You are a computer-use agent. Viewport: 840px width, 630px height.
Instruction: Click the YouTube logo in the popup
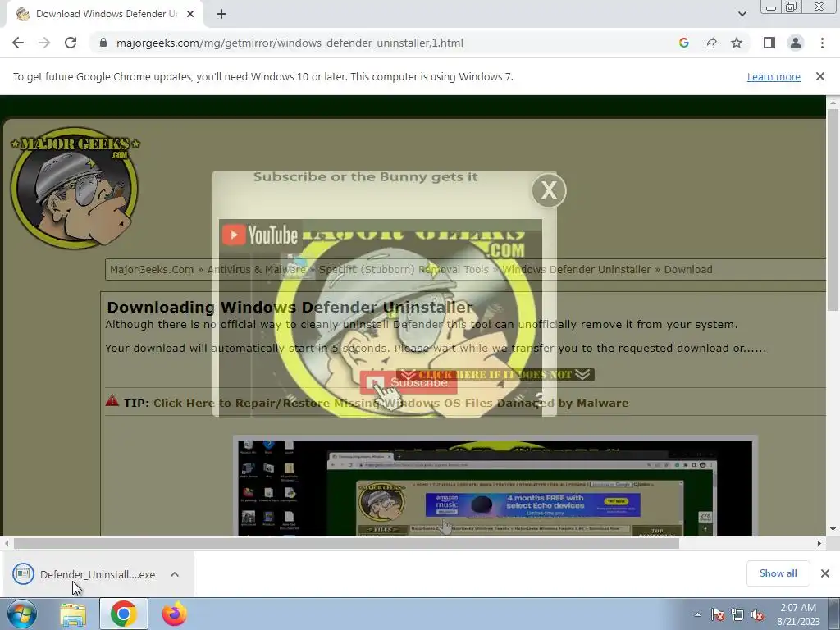click(260, 235)
